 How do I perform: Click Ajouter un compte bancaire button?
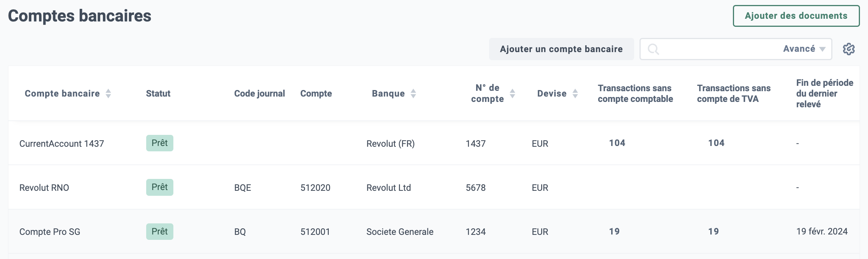[561, 49]
